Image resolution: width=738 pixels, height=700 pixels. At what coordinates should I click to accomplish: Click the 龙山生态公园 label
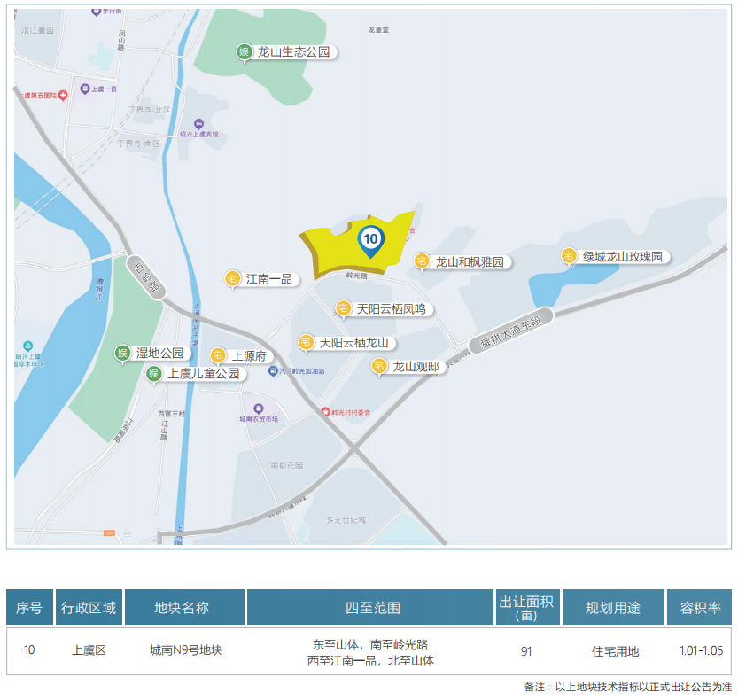(294, 51)
